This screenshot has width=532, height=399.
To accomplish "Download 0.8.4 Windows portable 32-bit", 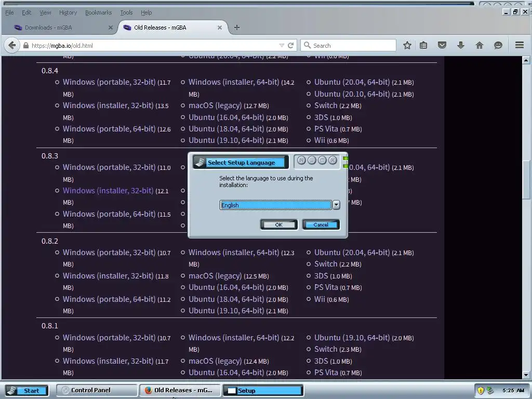I will (109, 82).
